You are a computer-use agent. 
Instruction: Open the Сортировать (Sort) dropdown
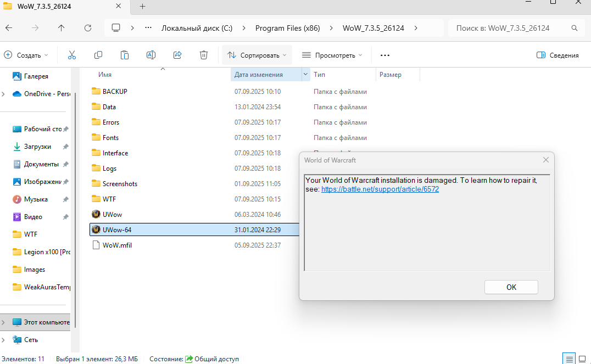point(257,55)
